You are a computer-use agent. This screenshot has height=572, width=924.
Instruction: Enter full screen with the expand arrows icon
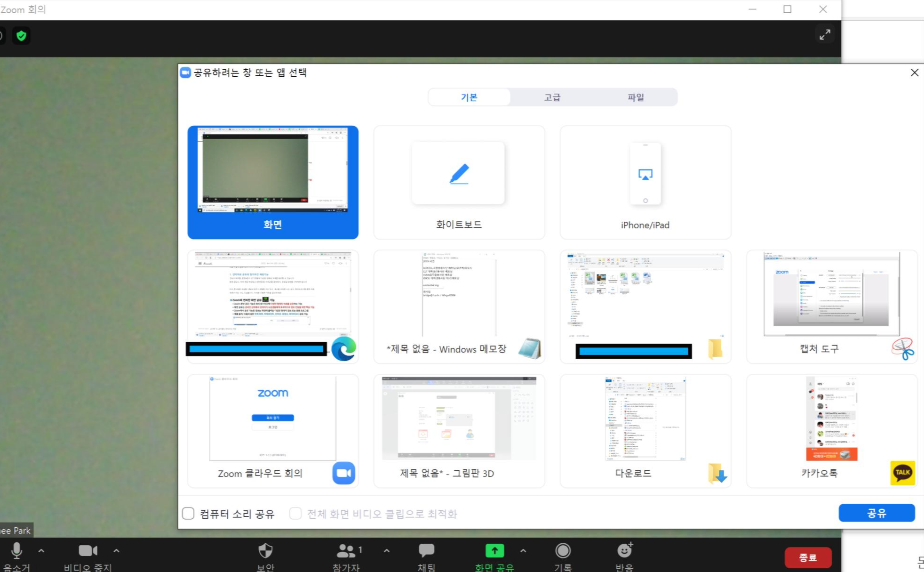(825, 34)
